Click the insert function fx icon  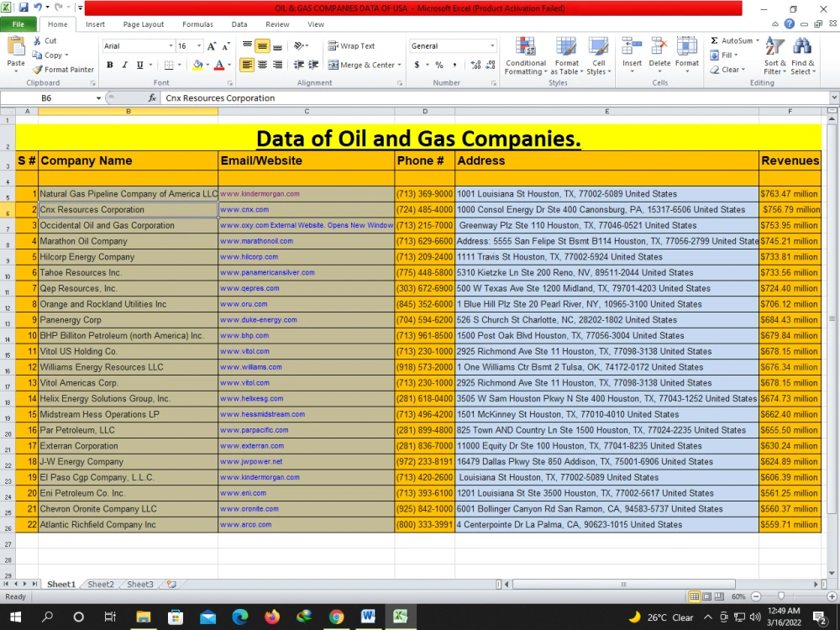(152, 98)
